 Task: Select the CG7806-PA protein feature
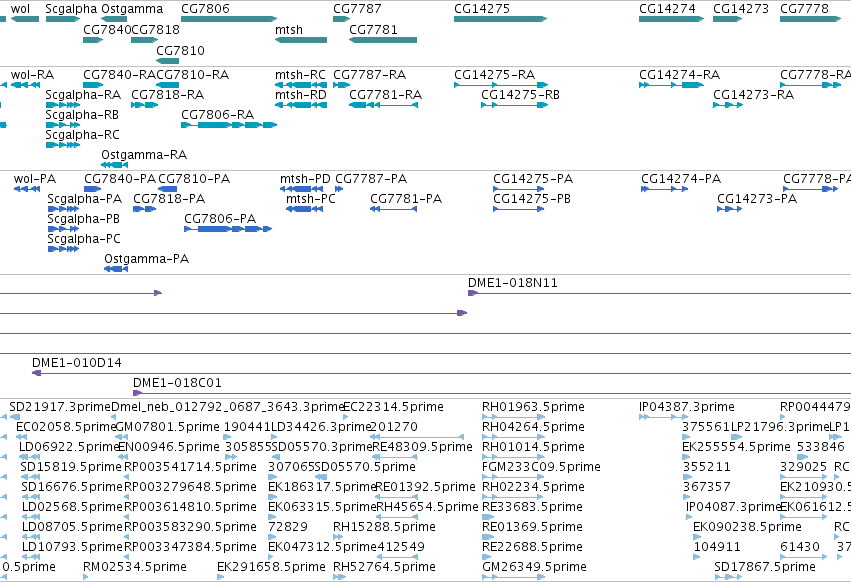pyautogui.click(x=228, y=229)
